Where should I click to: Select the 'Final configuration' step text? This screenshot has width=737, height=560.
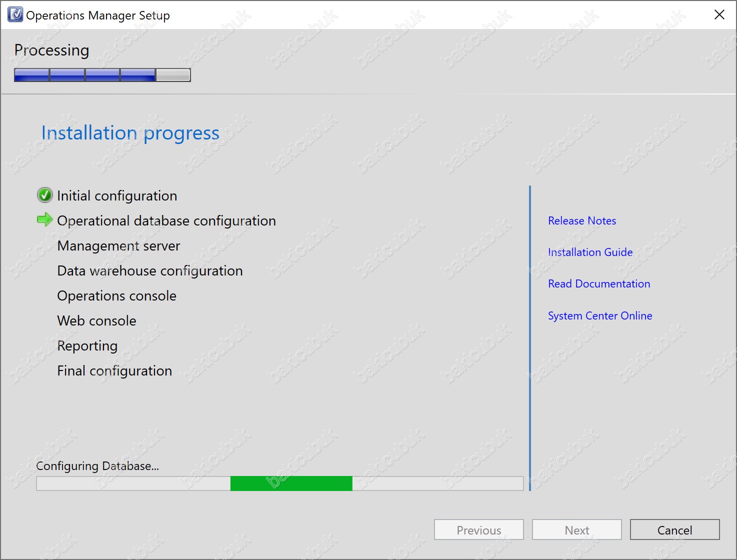[x=114, y=370]
